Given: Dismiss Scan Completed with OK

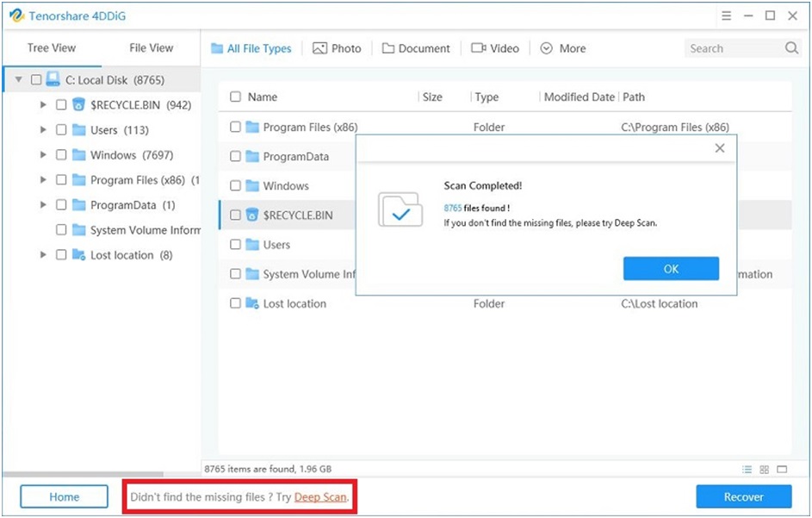Looking at the screenshot, I should tap(671, 268).
